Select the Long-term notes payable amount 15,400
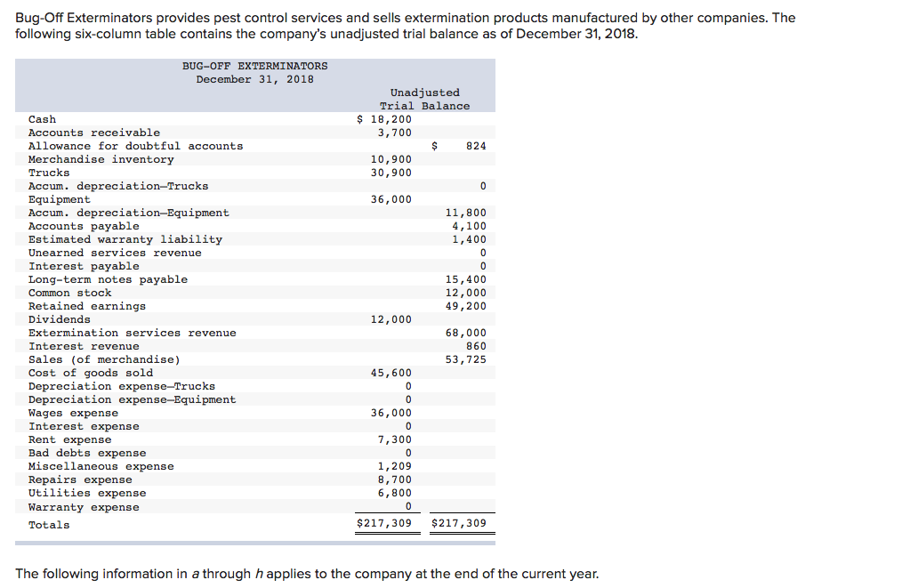 tap(470, 279)
